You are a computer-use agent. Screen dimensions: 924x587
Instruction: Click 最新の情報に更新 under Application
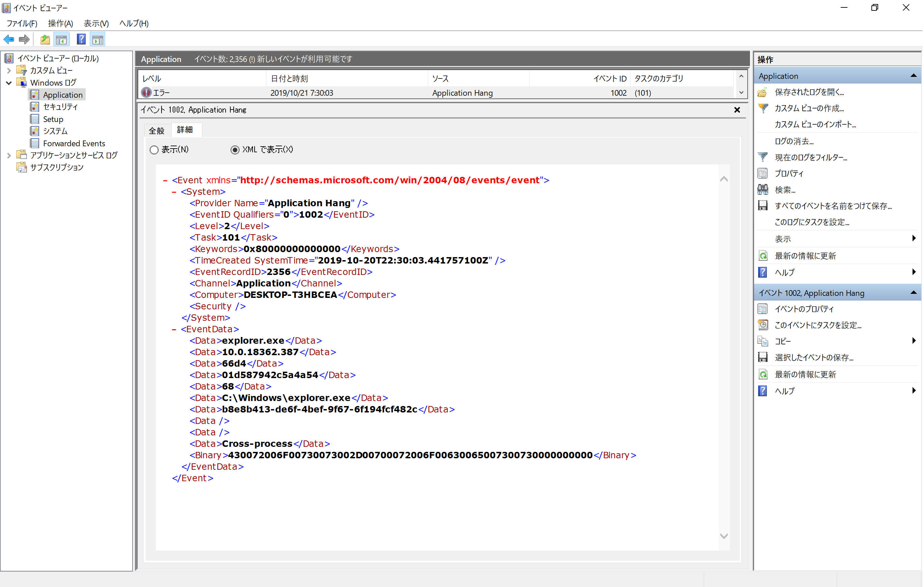point(805,256)
